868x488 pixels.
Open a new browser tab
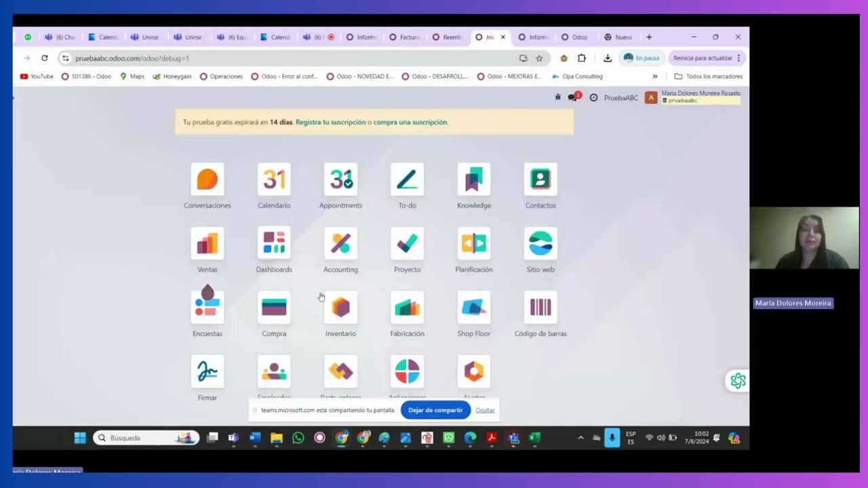[x=649, y=37]
